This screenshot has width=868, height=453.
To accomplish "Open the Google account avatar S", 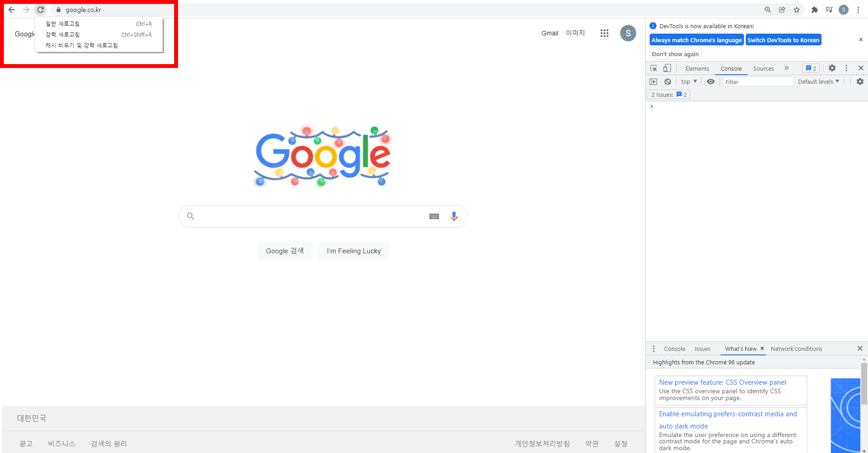I will point(628,33).
